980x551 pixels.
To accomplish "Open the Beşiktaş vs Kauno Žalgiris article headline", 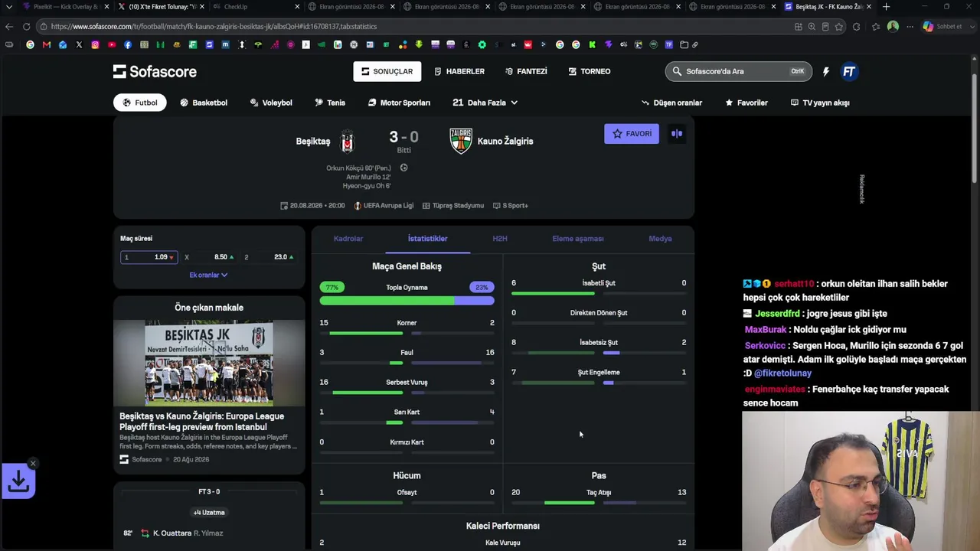I will coord(201,422).
